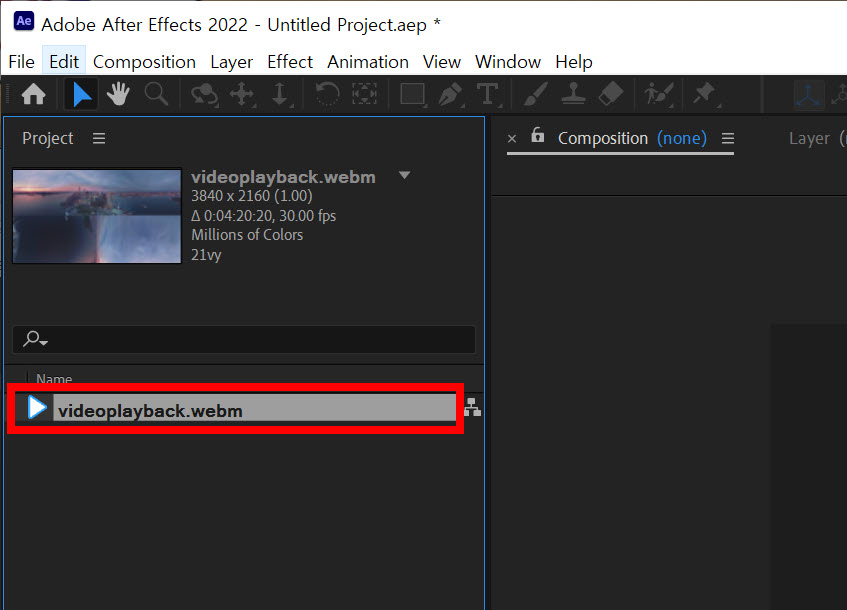Click the local axis mode icon
Viewport: 847px width, 610px height.
[808, 95]
